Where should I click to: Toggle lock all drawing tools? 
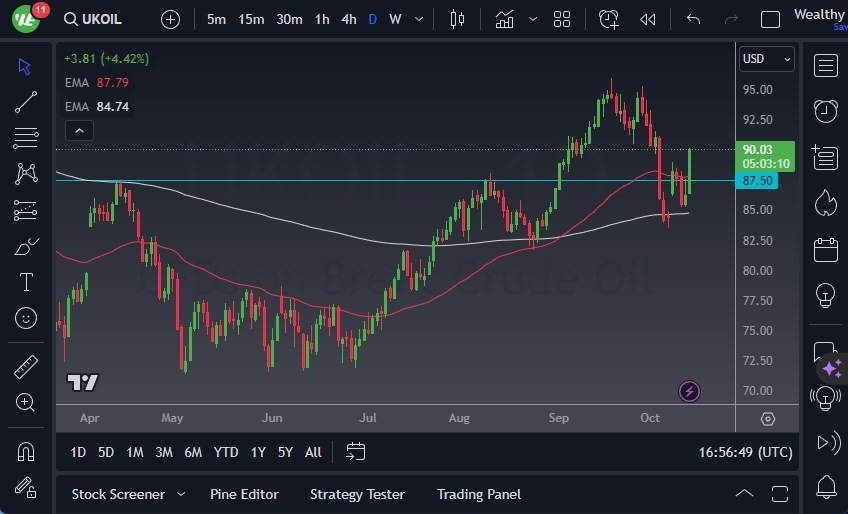[x=26, y=487]
